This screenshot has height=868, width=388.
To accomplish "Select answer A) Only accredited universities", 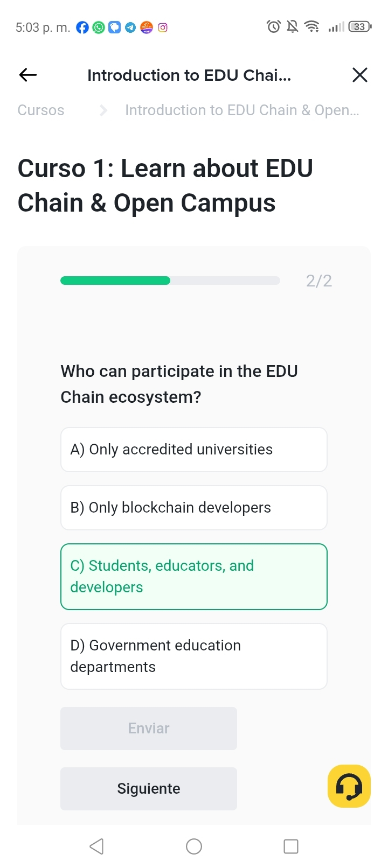I will (x=194, y=450).
